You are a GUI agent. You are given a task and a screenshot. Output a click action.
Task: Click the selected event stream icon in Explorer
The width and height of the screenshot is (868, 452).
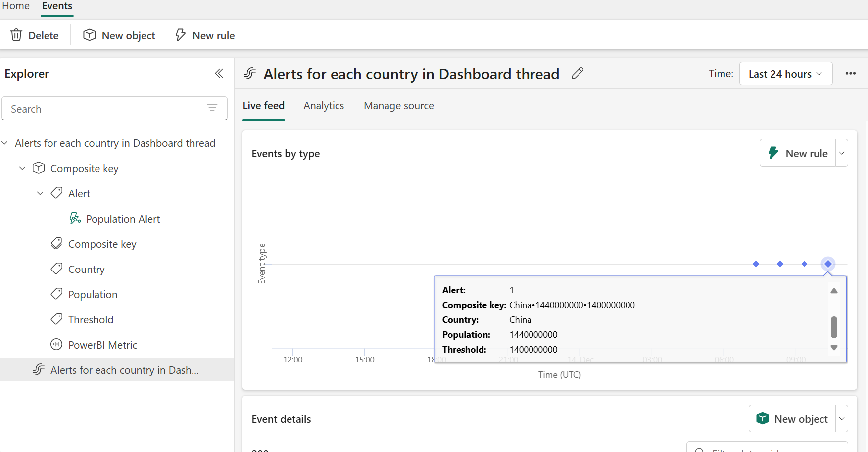[x=39, y=370]
